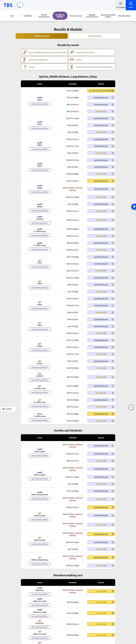Screen dimensions: 136x644
Task: Jump to Throws event category
Action: click(x=44, y=67)
